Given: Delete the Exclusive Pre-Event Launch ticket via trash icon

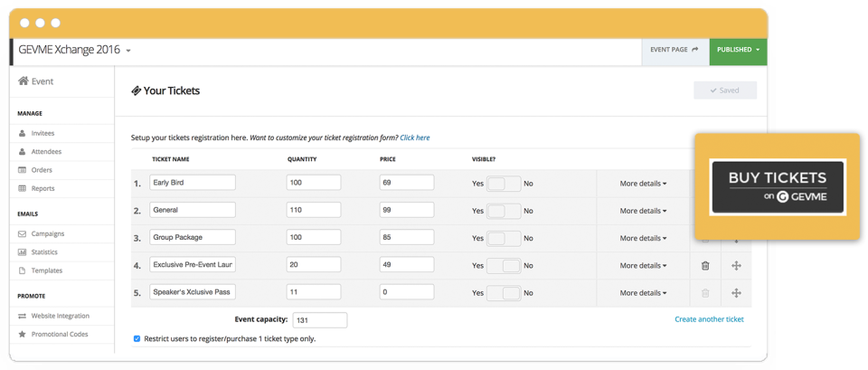Looking at the screenshot, I should [x=705, y=266].
